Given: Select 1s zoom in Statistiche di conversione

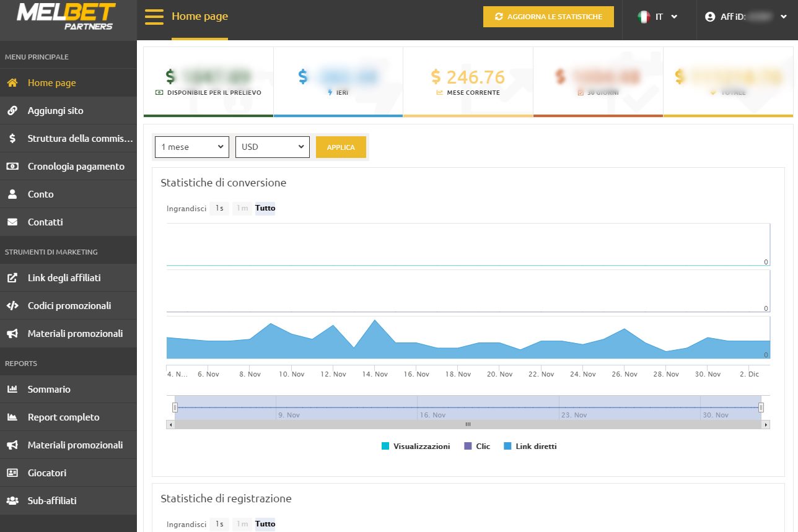Looking at the screenshot, I should pyautogui.click(x=219, y=208).
